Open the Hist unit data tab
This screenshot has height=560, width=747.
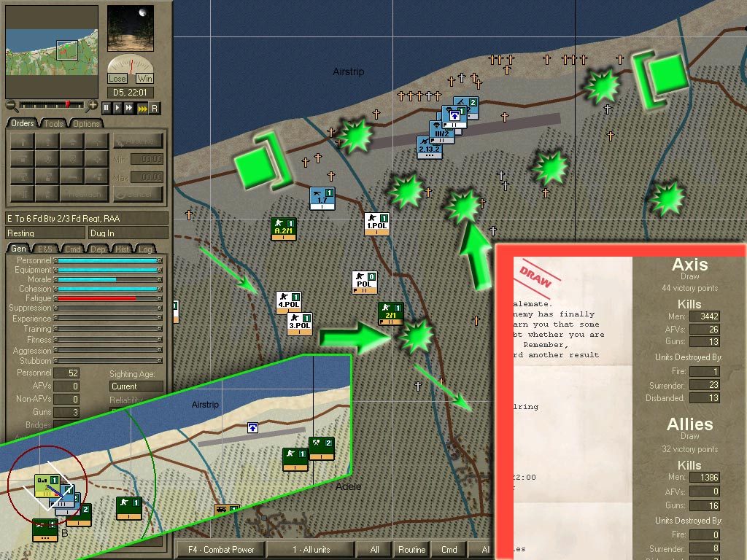122,249
